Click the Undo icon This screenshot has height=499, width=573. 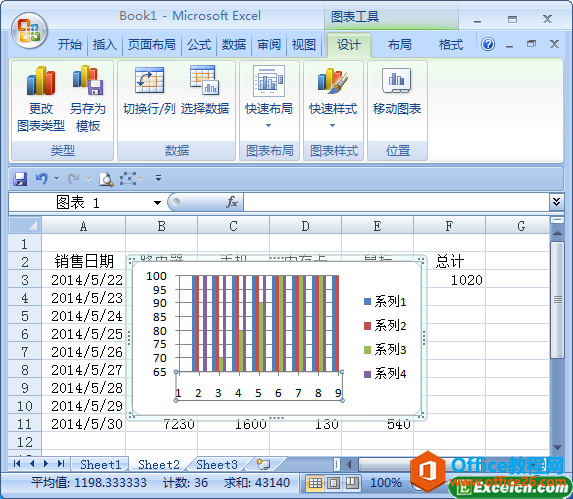pyautogui.click(x=42, y=179)
